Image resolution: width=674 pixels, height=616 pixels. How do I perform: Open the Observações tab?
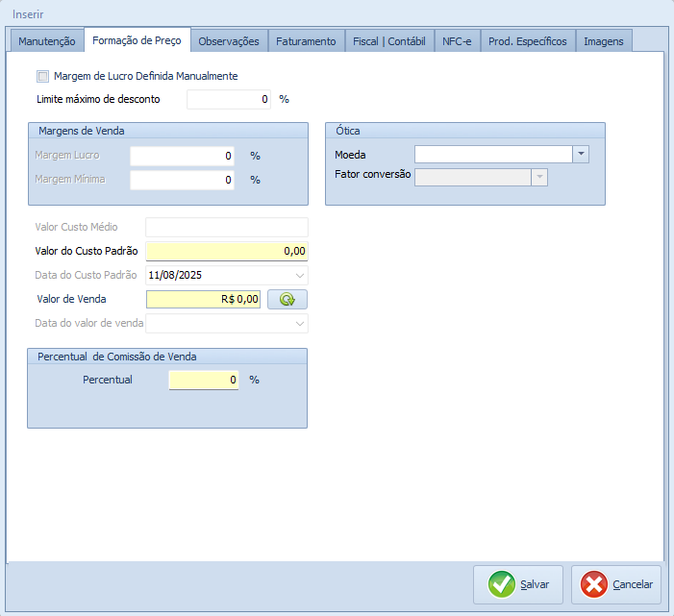(228, 41)
